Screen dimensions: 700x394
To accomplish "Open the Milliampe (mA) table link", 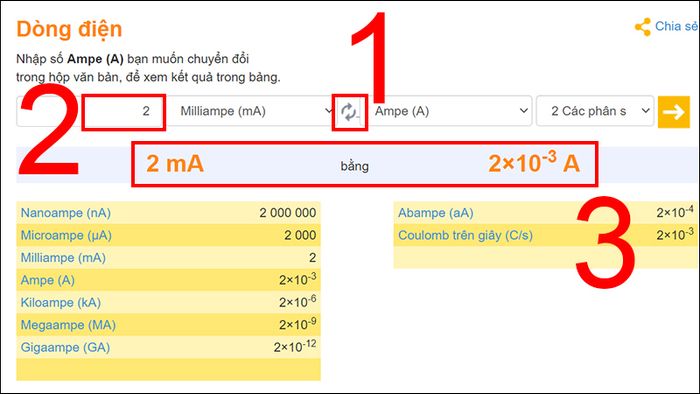I will click(63, 257).
